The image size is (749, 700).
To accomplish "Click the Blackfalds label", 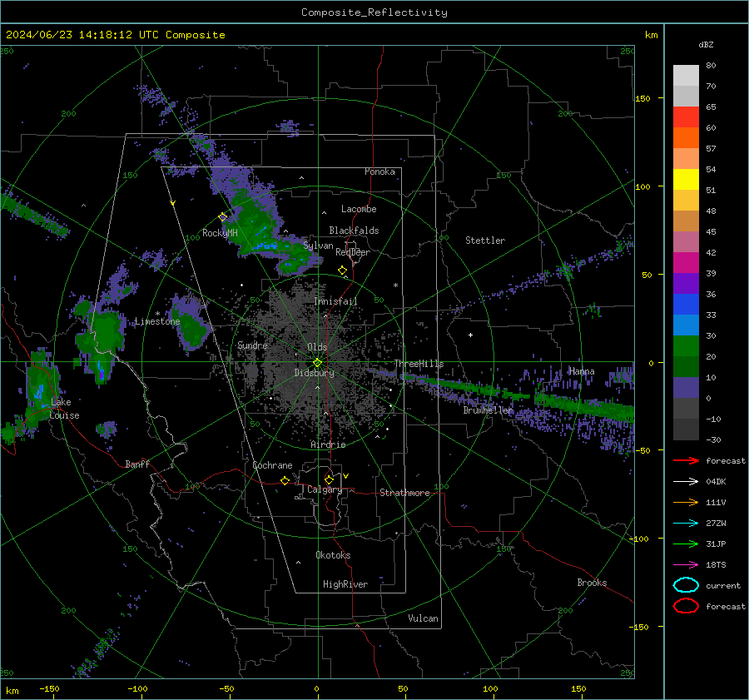I will (x=354, y=231).
